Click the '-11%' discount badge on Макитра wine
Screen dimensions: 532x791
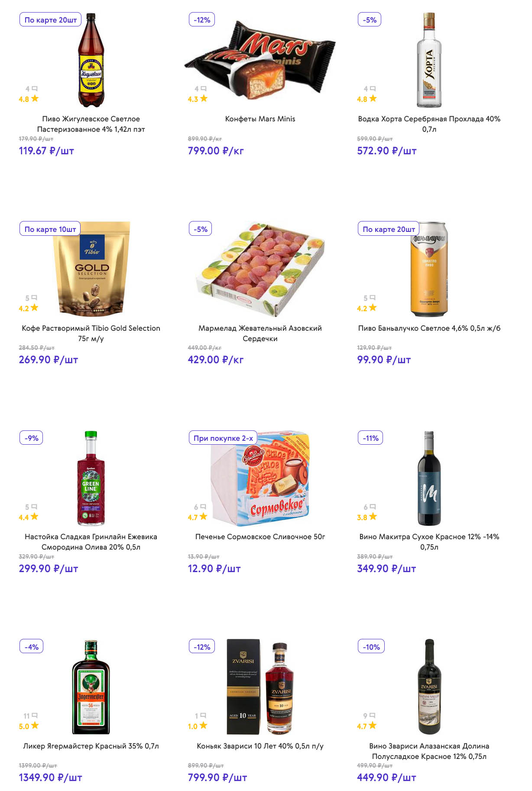tap(370, 438)
